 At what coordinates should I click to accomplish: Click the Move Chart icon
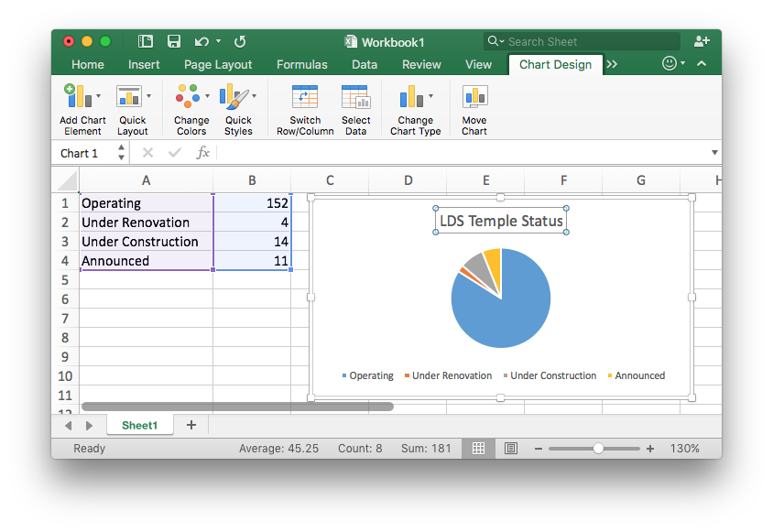[474, 96]
